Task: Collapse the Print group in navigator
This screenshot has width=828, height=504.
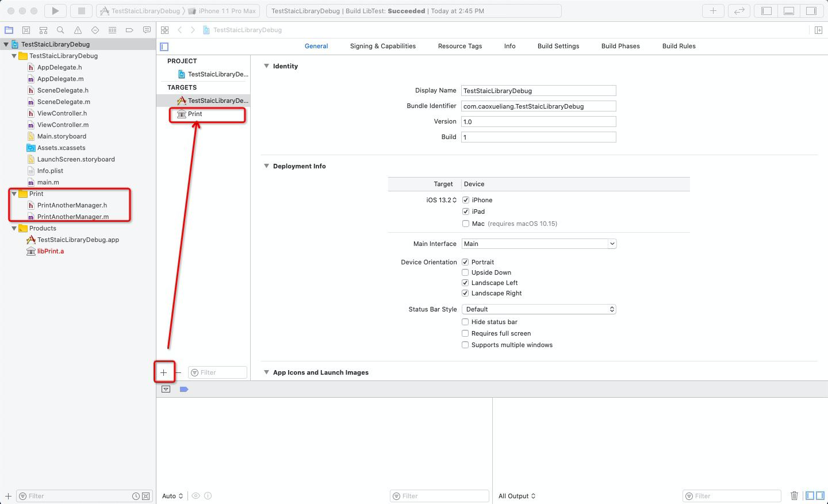Action: [x=14, y=194]
